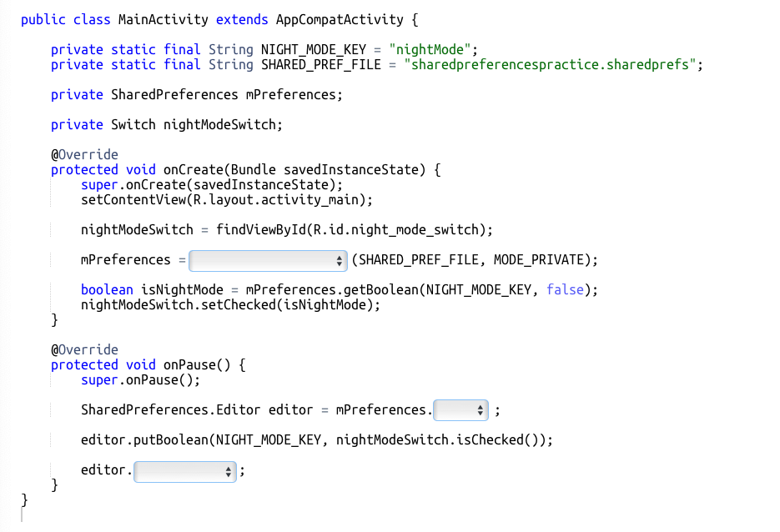The width and height of the screenshot is (780, 532).
Task: Click 'protected void onCreate' method signature
Action: pyautogui.click(x=246, y=170)
